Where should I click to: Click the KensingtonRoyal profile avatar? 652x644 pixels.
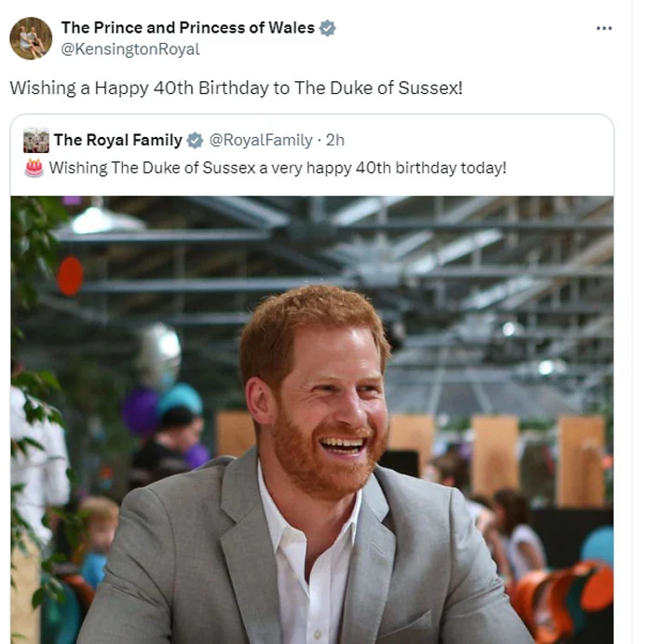point(31,38)
